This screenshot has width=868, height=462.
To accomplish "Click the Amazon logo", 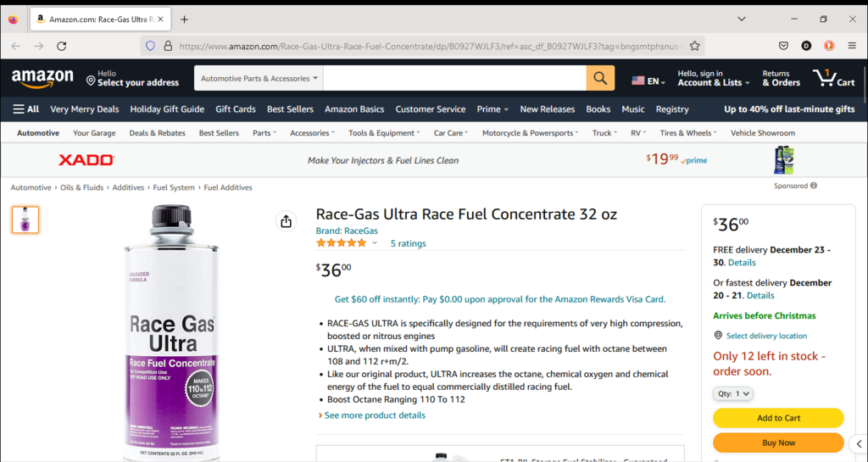I will (x=42, y=79).
